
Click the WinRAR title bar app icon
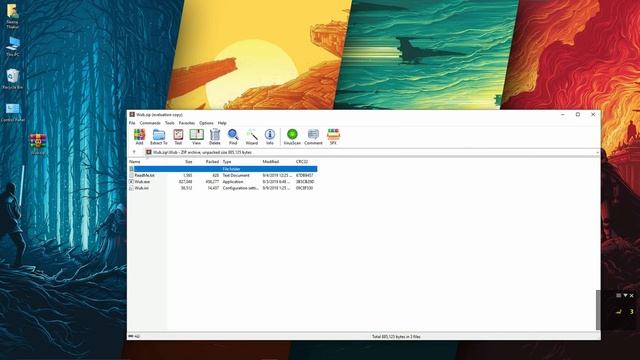click(132, 115)
